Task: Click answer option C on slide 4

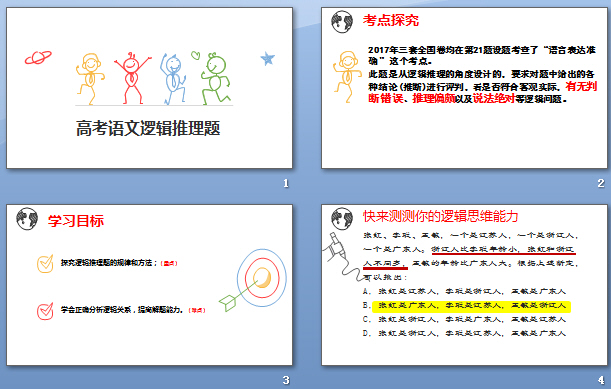Action: (x=464, y=319)
